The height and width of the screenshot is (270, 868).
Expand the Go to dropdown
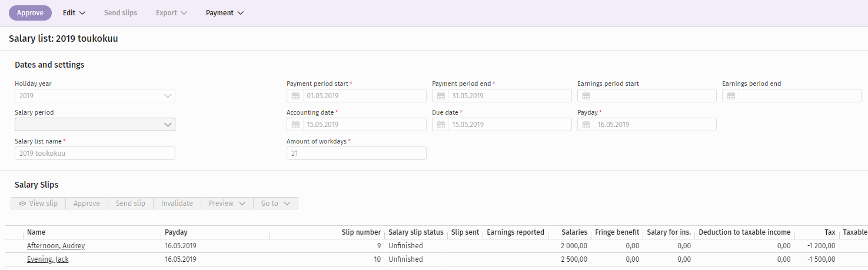pyautogui.click(x=275, y=204)
